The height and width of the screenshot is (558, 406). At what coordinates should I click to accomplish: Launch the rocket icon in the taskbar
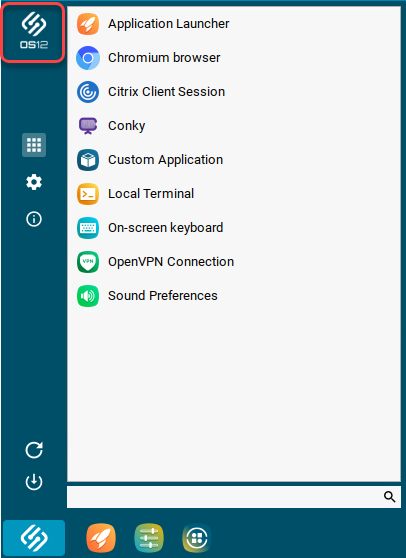(x=101, y=538)
